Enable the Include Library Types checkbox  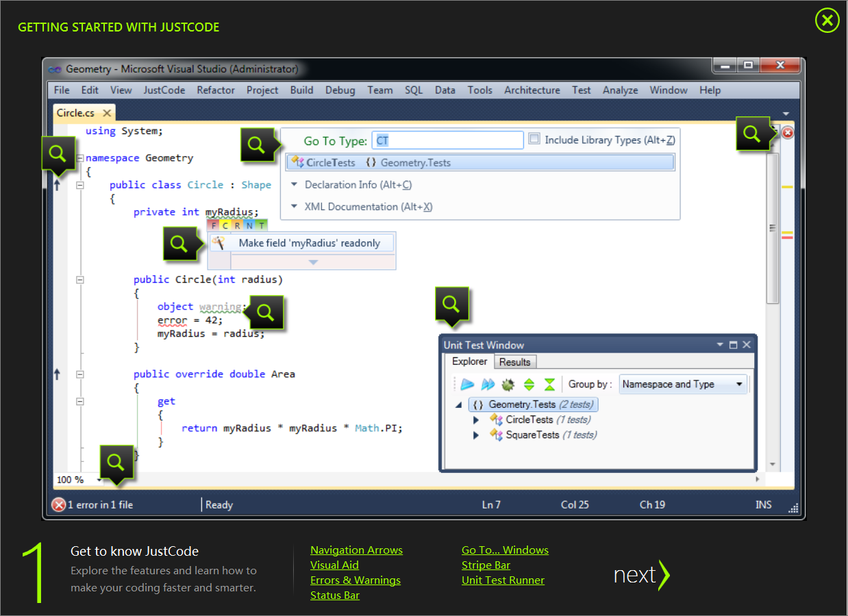click(x=534, y=139)
